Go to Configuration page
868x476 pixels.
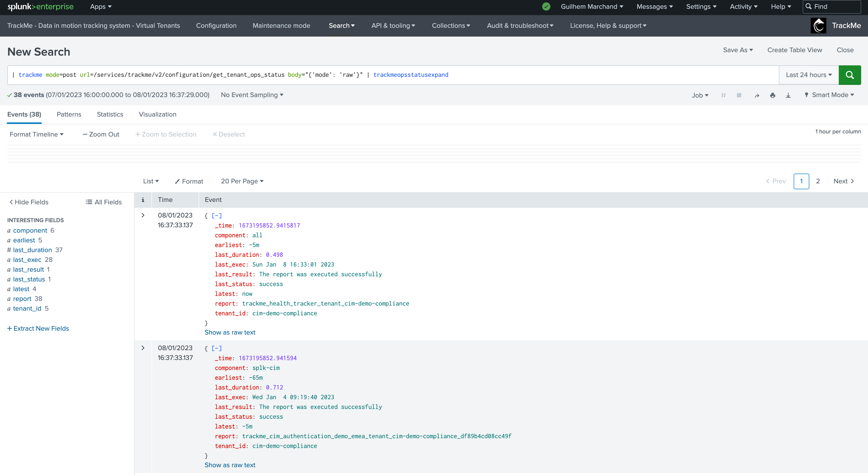click(x=216, y=26)
